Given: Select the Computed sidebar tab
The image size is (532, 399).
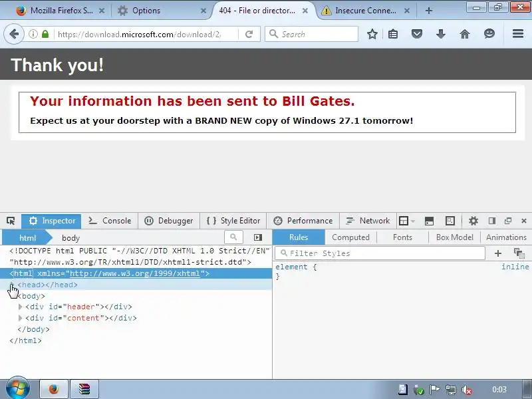Looking at the screenshot, I should [x=350, y=237].
